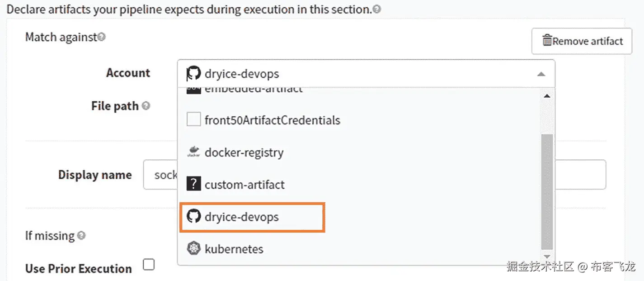Click the Display name text field
The width and height of the screenshot is (644, 281).
[x=160, y=175]
